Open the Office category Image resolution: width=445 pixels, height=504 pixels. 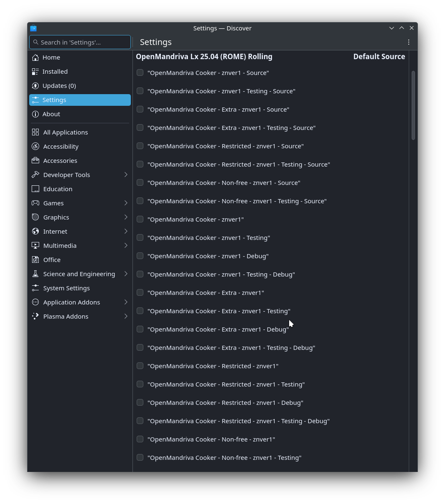pos(80,260)
